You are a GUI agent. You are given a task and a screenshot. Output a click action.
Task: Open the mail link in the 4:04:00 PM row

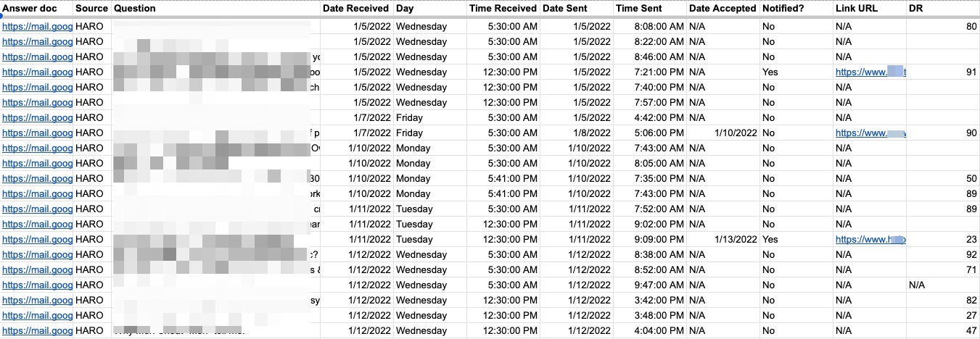pyautogui.click(x=37, y=331)
